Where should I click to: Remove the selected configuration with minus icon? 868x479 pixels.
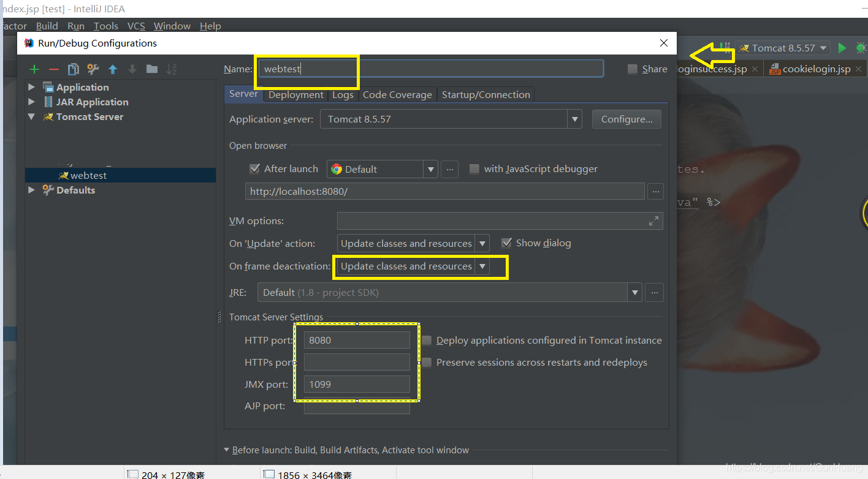54,69
